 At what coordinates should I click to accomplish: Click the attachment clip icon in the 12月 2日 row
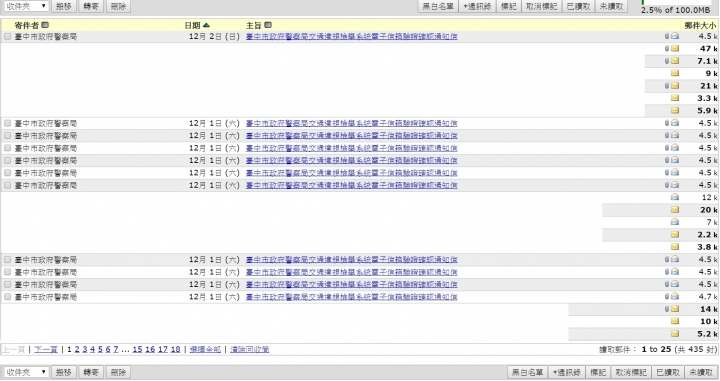pyautogui.click(x=667, y=36)
